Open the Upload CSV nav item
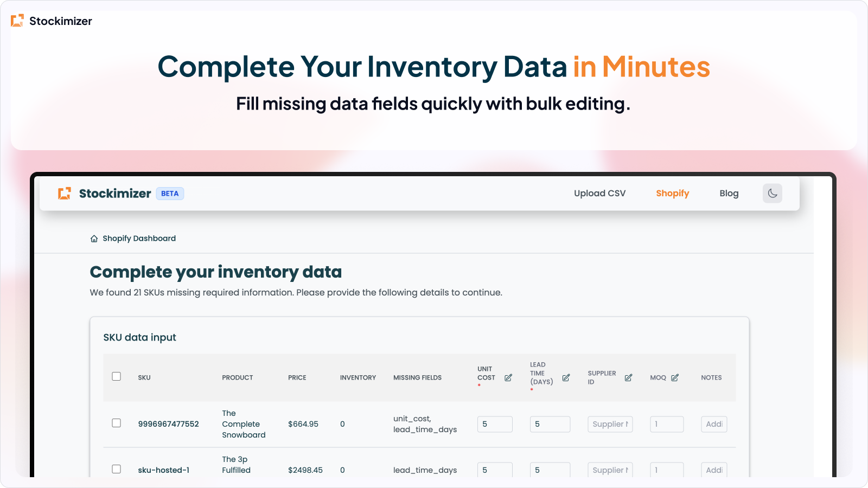868x488 pixels. [599, 193]
